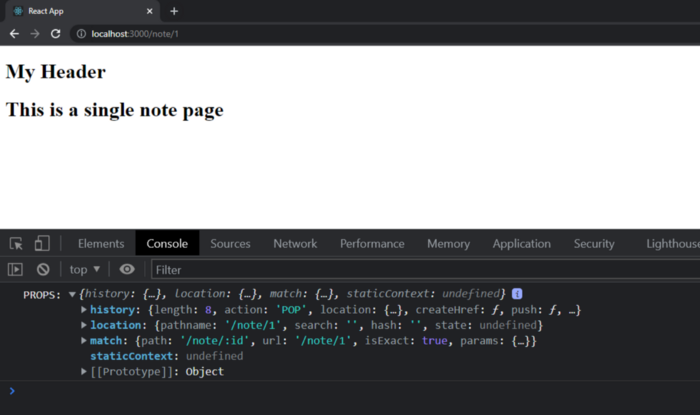Click the browser forward arrow
Image resolution: width=700 pixels, height=415 pixels.
pos(35,33)
